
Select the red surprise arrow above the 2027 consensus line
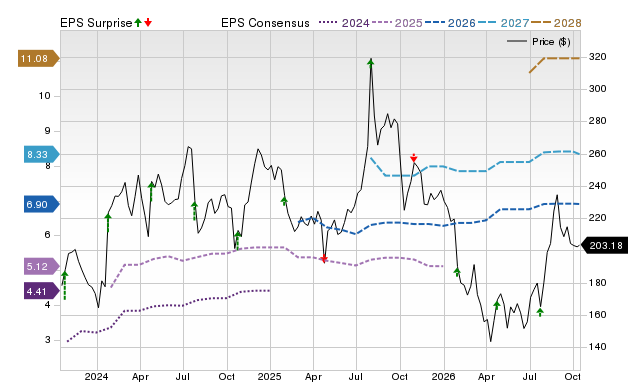(414, 158)
